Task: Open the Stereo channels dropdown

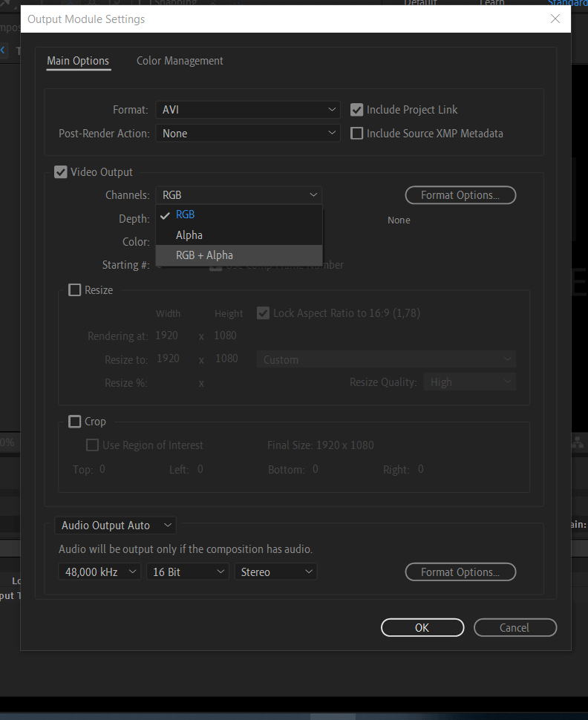Action: click(x=275, y=572)
